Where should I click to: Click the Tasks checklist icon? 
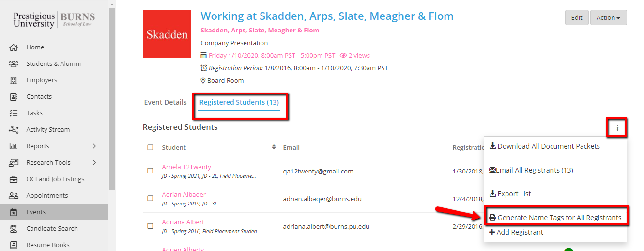14,113
